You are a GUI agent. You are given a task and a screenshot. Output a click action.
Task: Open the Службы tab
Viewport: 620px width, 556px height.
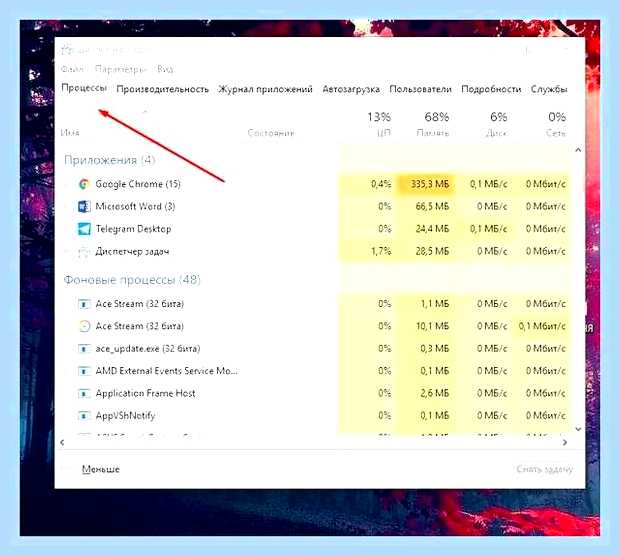(x=549, y=89)
